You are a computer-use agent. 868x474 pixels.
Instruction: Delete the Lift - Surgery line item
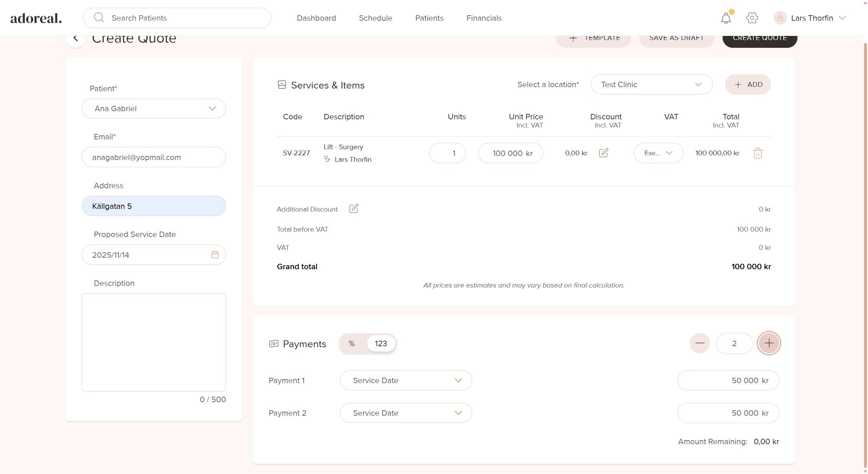[758, 153]
